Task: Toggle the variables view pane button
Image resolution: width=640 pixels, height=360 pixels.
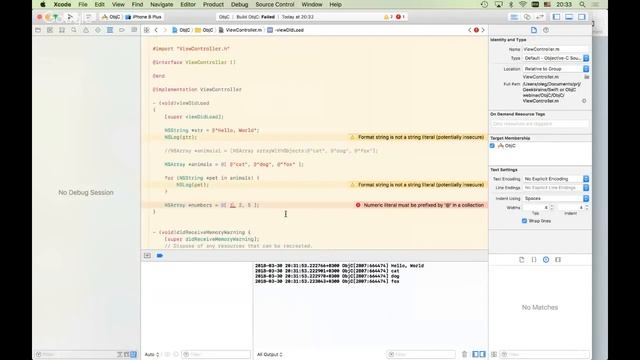Action: (476, 354)
